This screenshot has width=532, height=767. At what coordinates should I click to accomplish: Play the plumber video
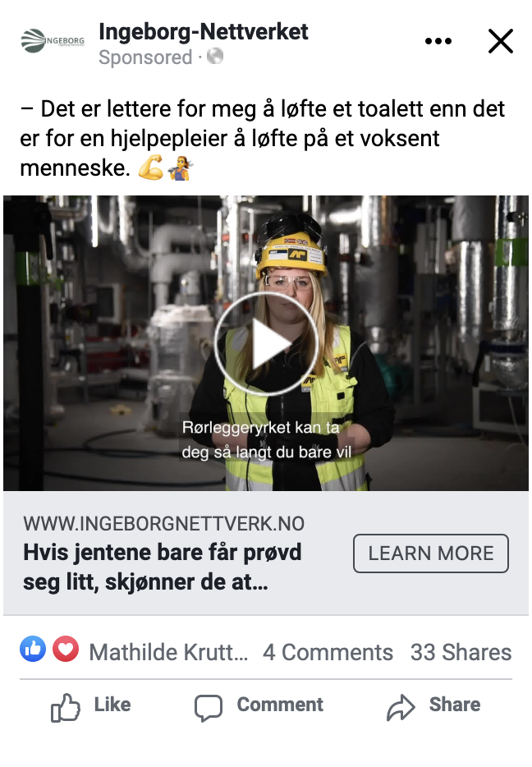pos(266,343)
